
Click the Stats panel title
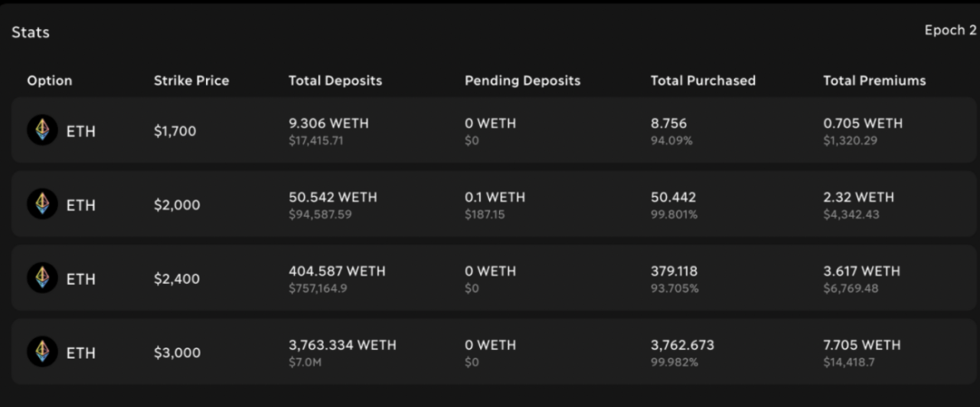pos(31,33)
